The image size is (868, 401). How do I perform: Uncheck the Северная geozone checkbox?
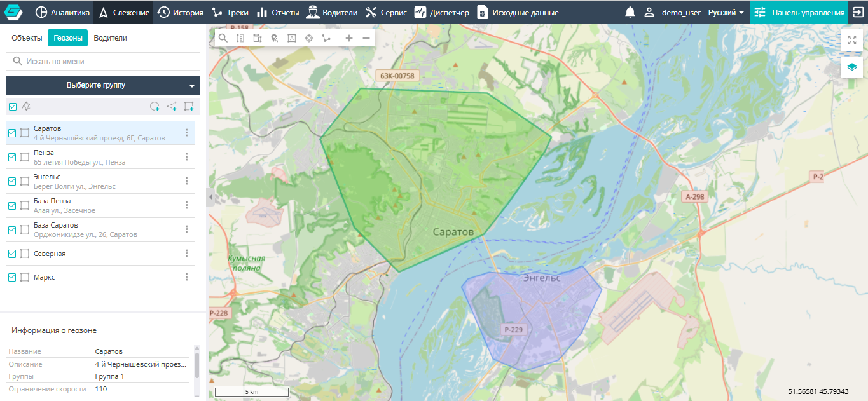click(x=12, y=254)
